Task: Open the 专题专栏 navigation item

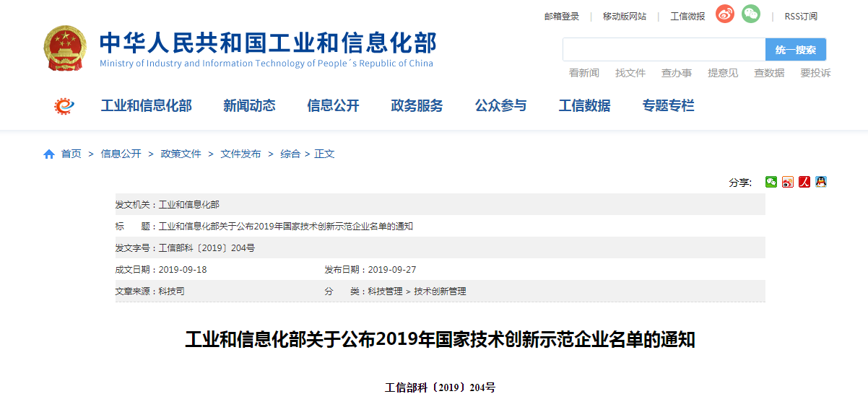Action: 668,106
